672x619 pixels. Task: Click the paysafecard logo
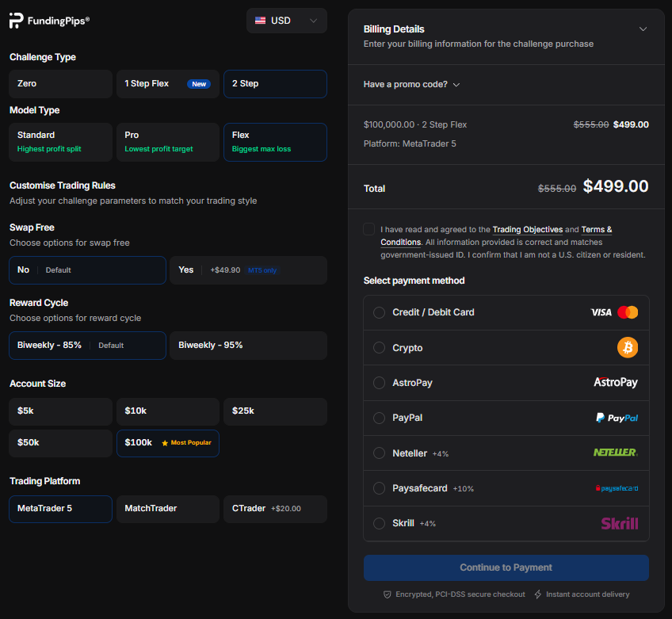617,488
